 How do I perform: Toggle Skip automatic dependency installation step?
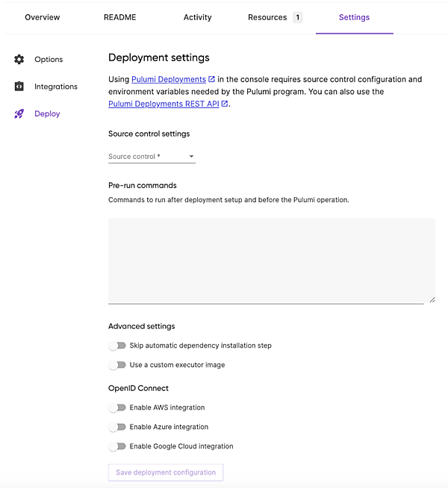[x=117, y=345]
